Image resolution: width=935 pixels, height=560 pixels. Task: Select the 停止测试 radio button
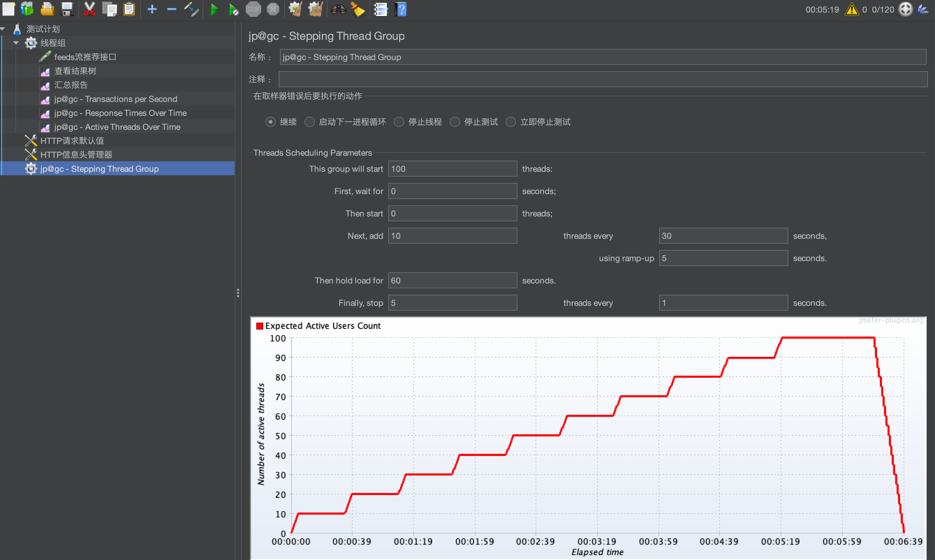coord(455,122)
